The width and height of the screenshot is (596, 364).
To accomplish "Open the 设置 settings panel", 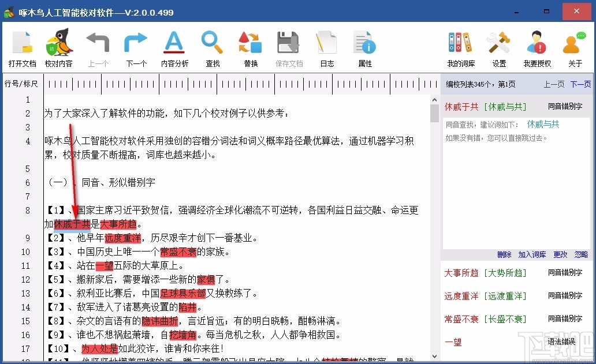I will [498, 48].
